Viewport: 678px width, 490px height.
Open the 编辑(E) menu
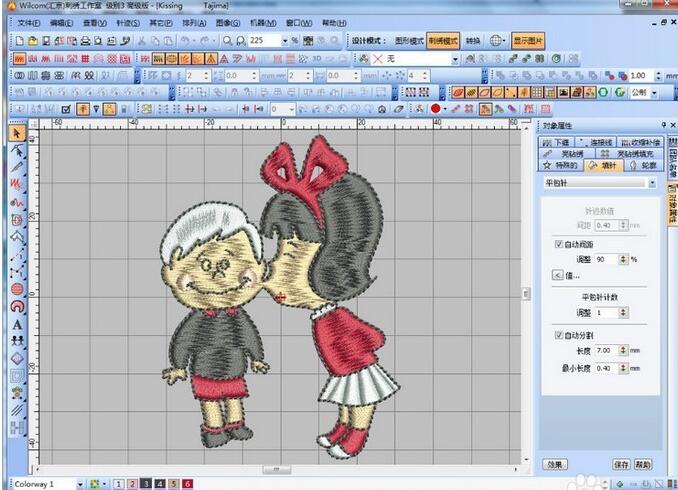(x=61, y=23)
